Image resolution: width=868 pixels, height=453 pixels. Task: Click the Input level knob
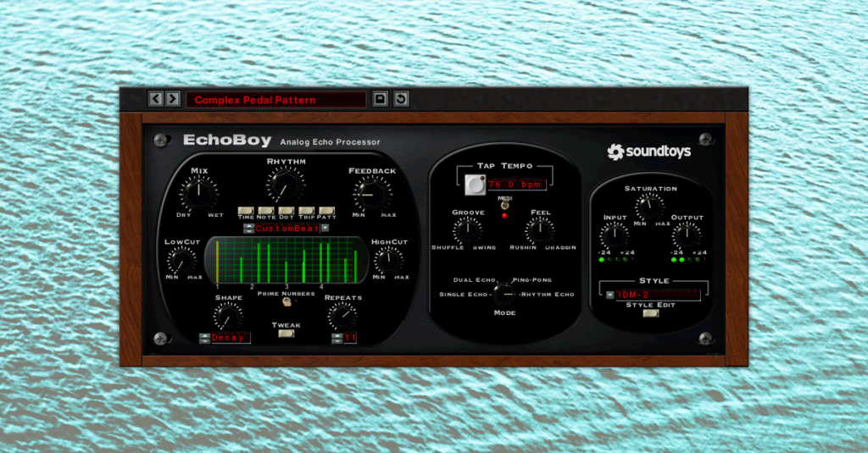point(614,235)
